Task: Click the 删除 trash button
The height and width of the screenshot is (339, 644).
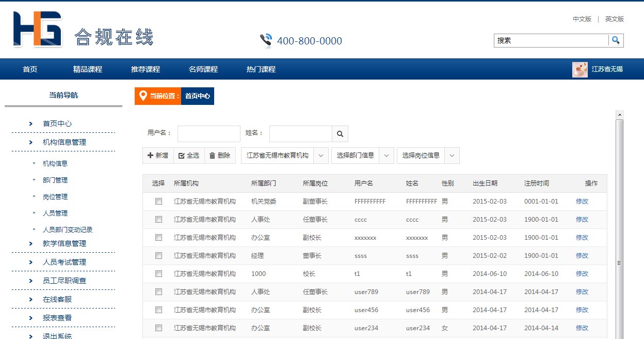Action: point(219,156)
